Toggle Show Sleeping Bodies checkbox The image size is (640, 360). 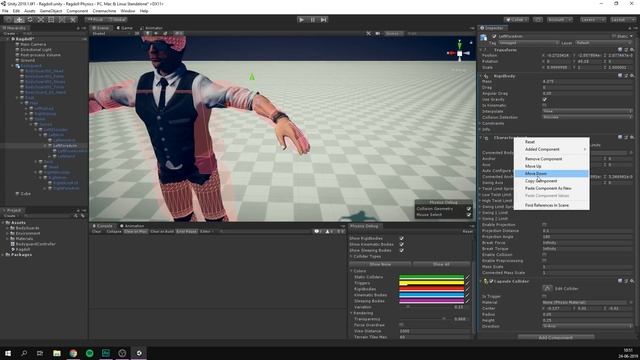coord(402,250)
